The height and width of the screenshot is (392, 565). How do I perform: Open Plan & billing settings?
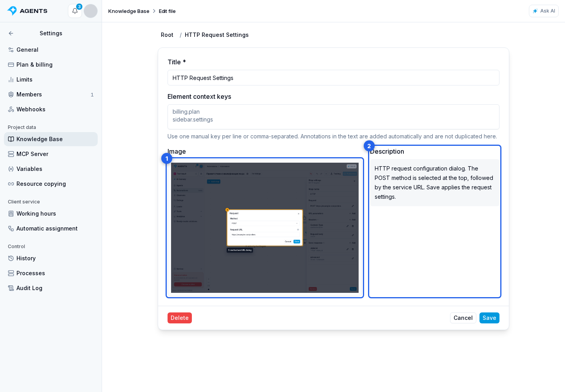[x=51, y=65]
